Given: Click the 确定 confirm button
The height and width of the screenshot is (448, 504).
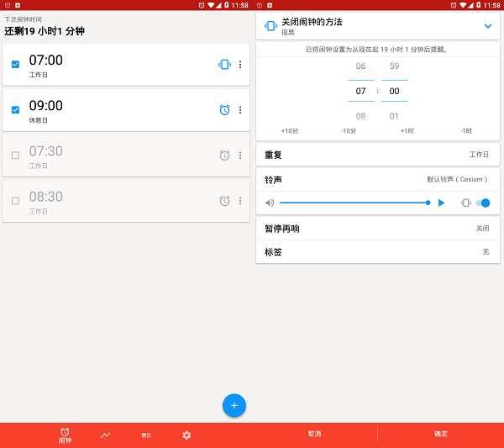Looking at the screenshot, I should tap(441, 434).
